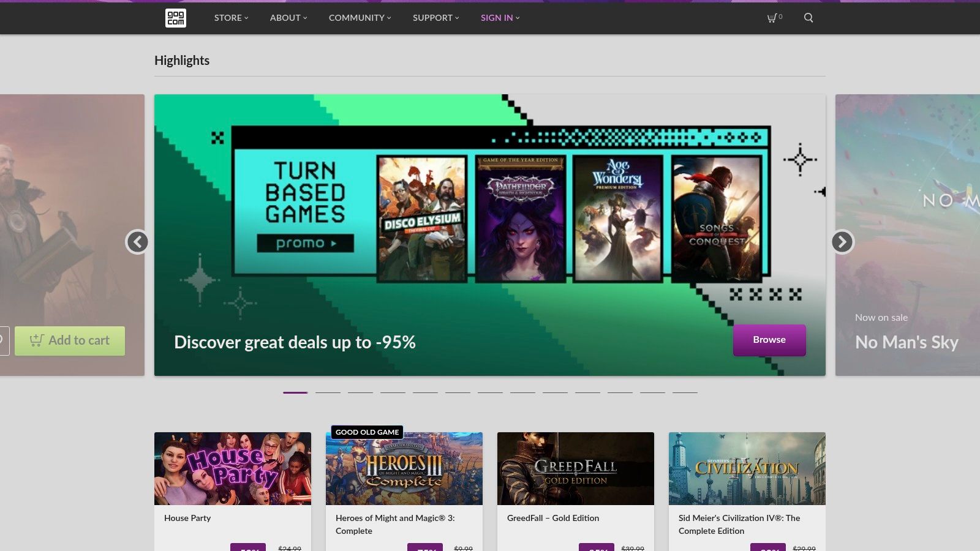Click the cart icon on Add to cart
Screen dimensions: 980x551
click(x=37, y=340)
